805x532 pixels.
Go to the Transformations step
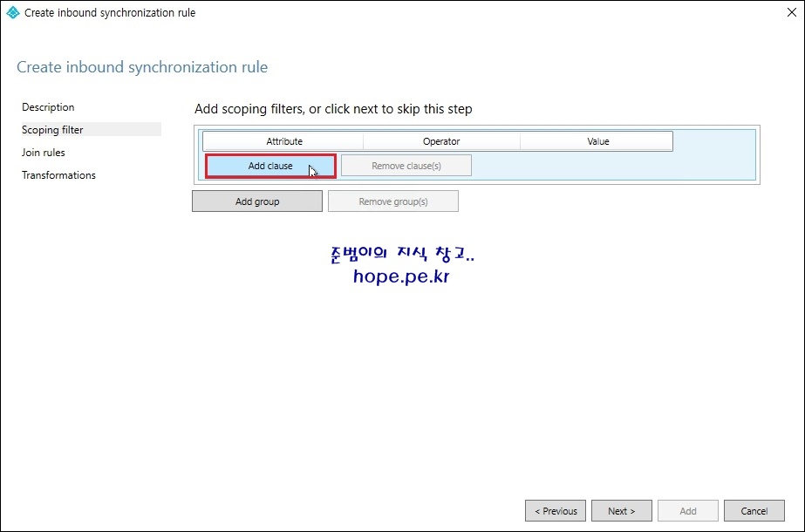coord(58,175)
